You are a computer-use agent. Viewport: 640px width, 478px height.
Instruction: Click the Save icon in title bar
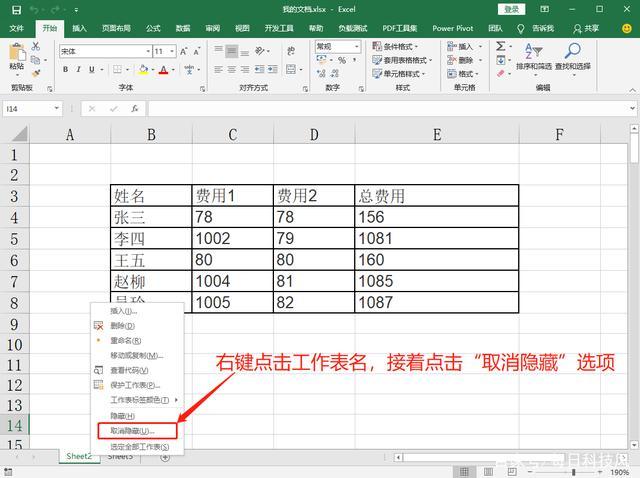(x=16, y=10)
